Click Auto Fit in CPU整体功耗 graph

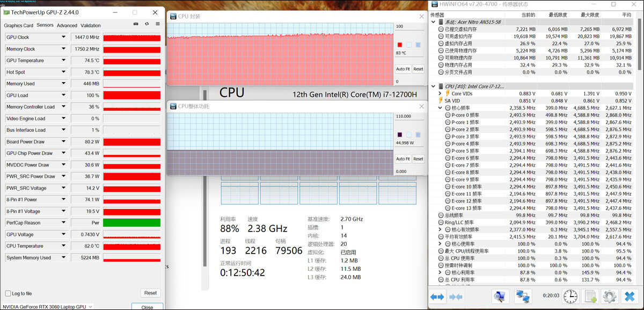(403, 159)
